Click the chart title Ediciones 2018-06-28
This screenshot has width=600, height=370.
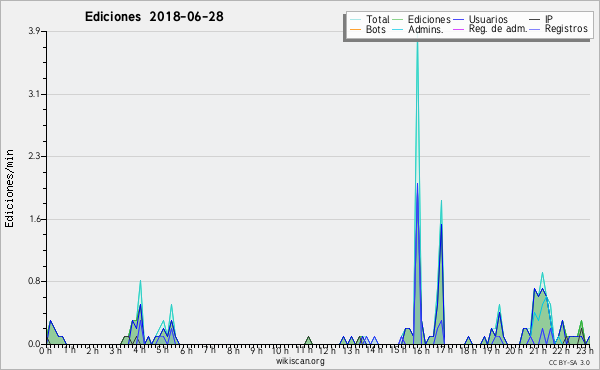click(154, 17)
